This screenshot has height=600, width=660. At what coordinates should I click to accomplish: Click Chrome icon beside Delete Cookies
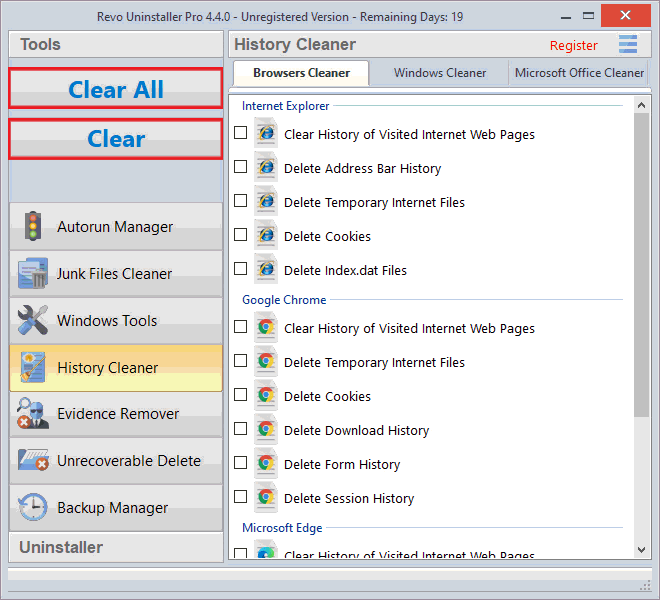(x=266, y=395)
